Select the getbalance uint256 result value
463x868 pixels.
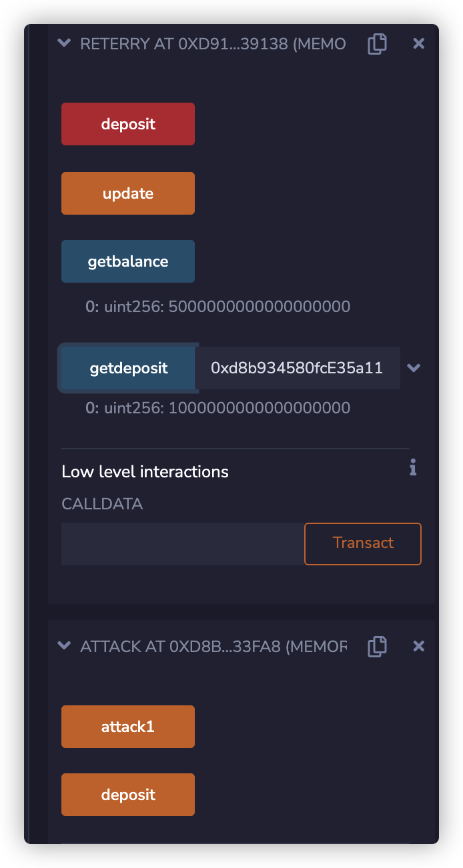[259, 307]
